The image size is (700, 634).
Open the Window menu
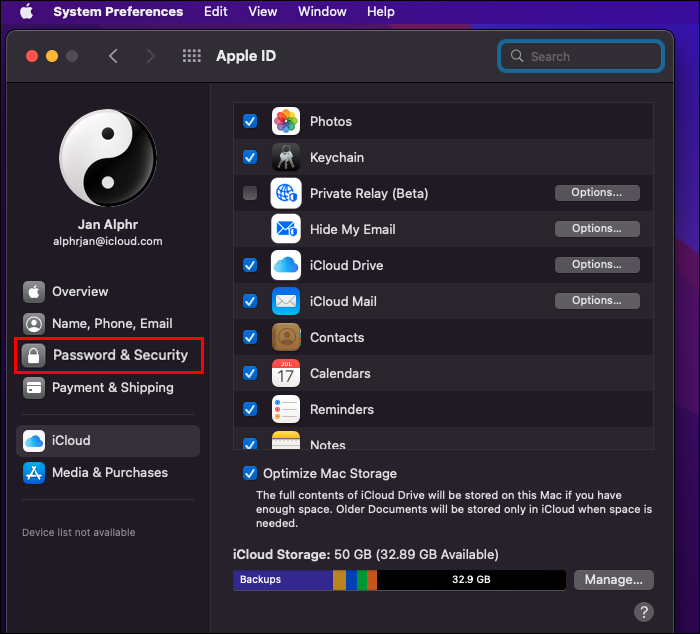322,11
